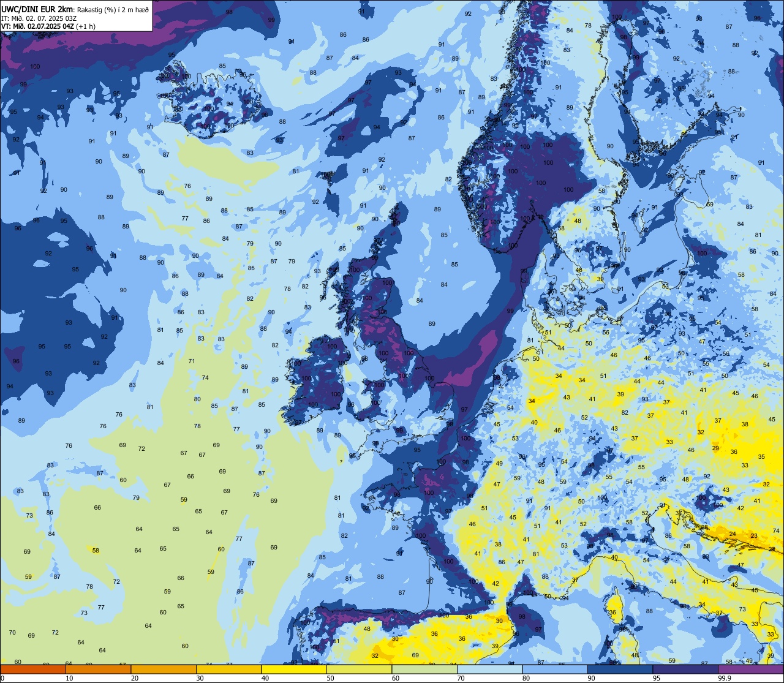Click the 95–99.9 navy legend segment
Image resolution: width=784 pixels, height=683 pixels.
click(x=685, y=670)
